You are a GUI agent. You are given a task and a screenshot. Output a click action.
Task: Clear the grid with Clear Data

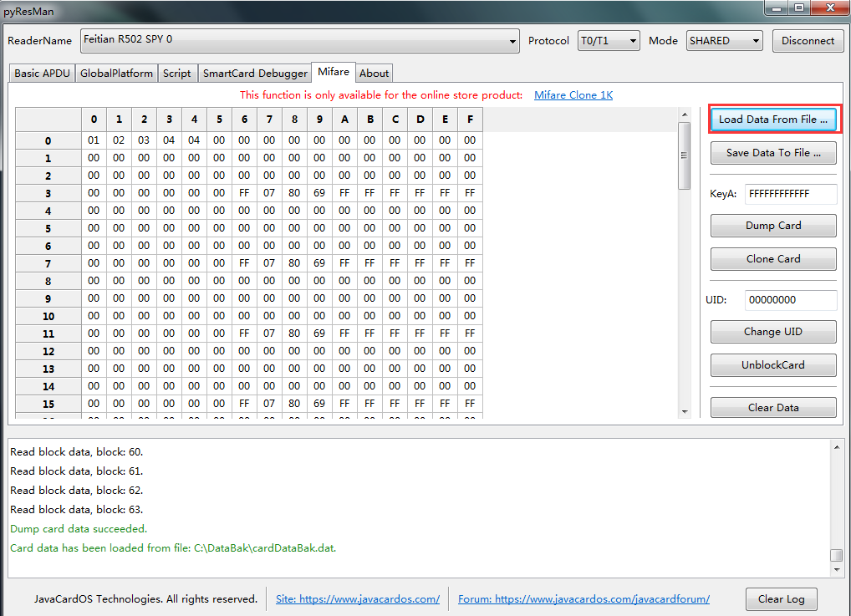pyautogui.click(x=772, y=407)
